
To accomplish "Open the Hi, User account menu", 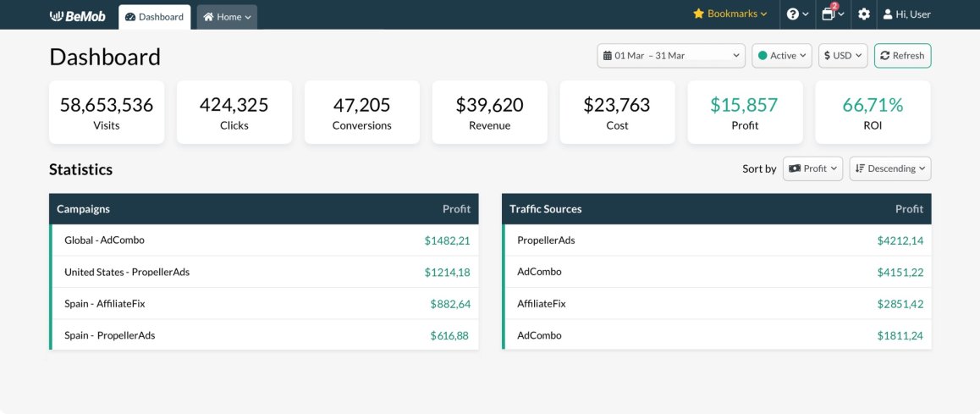I will pyautogui.click(x=907, y=14).
